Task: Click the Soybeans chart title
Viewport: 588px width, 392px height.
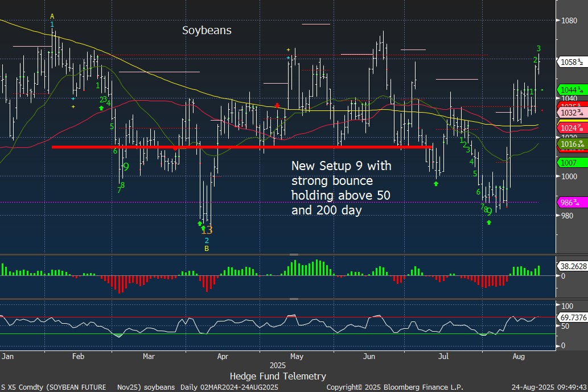Action: pyautogui.click(x=207, y=31)
